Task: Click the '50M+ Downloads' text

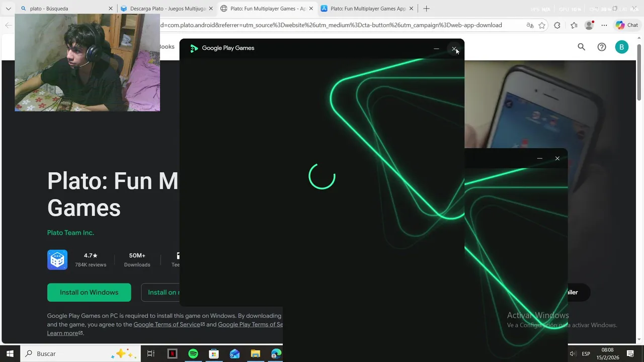Action: (x=137, y=260)
